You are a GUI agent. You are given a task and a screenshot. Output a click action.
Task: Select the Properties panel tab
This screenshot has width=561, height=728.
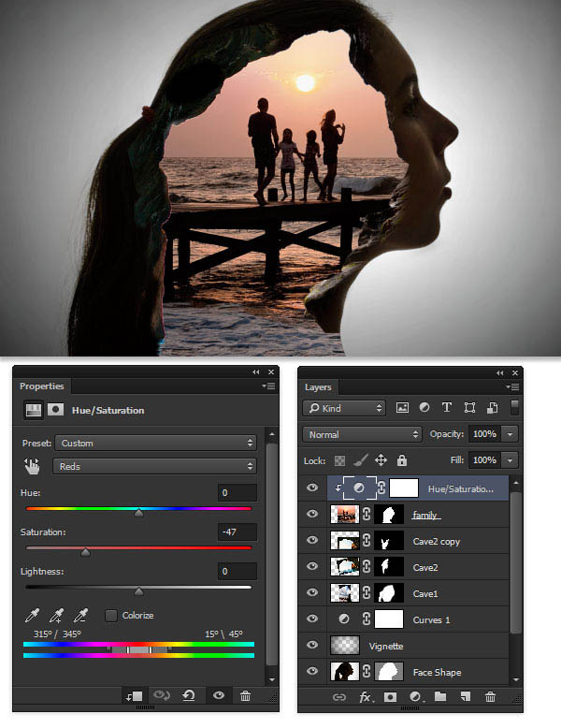point(42,386)
